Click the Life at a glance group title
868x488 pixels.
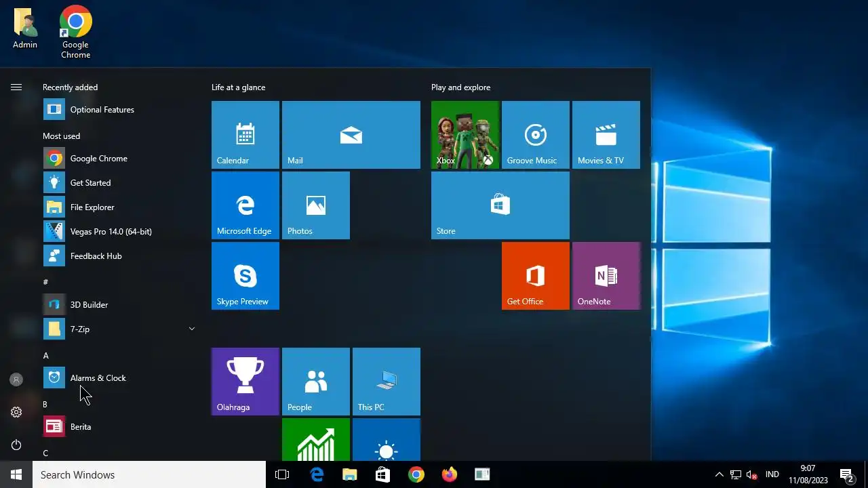coord(239,87)
